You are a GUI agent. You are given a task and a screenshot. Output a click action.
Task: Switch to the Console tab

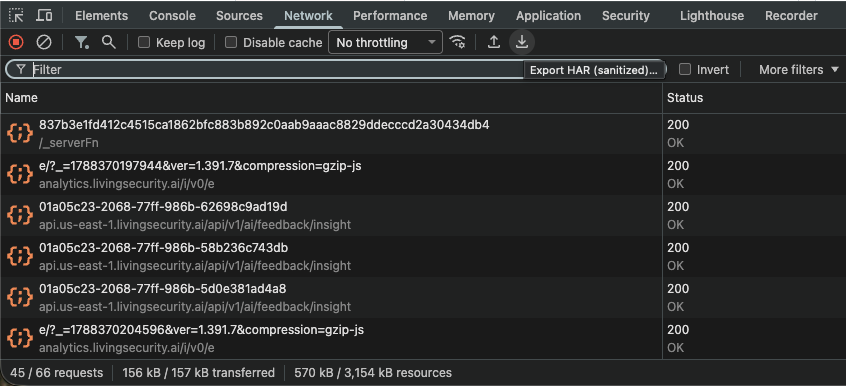point(172,16)
